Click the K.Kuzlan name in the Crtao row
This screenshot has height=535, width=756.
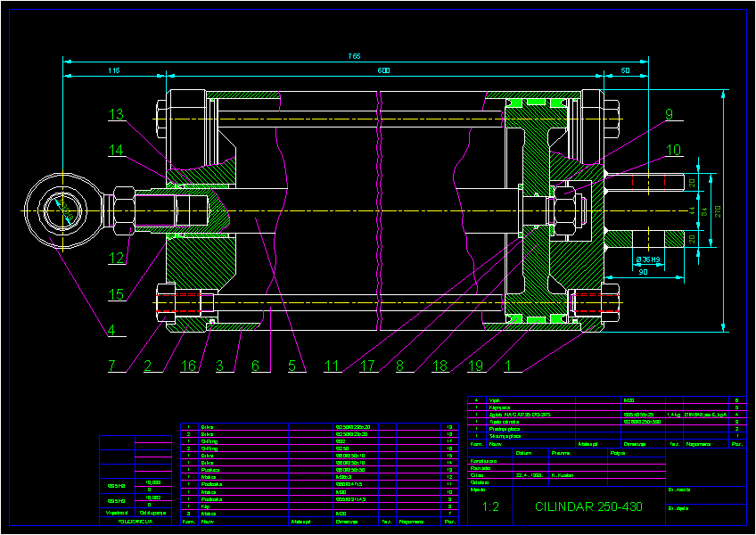coord(562,475)
